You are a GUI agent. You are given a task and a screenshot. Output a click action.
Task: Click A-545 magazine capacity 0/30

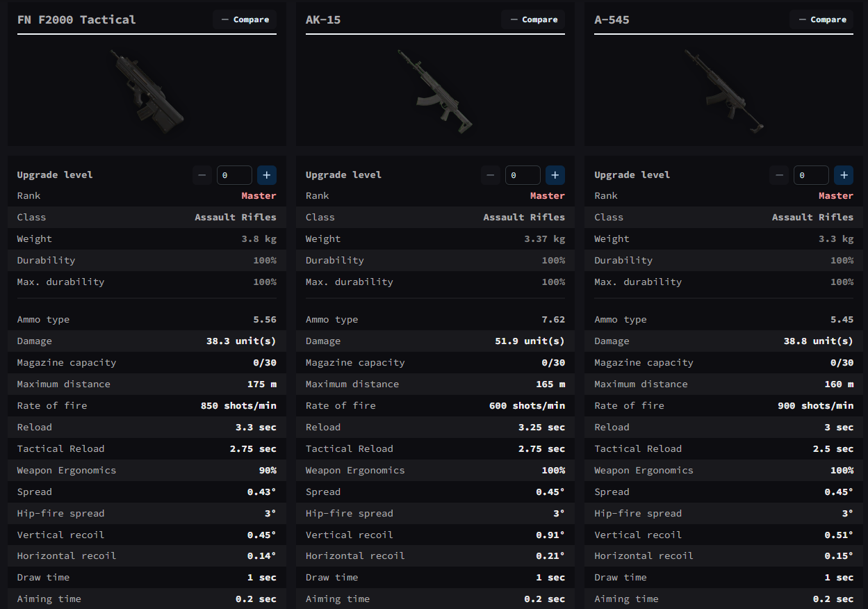(x=842, y=363)
